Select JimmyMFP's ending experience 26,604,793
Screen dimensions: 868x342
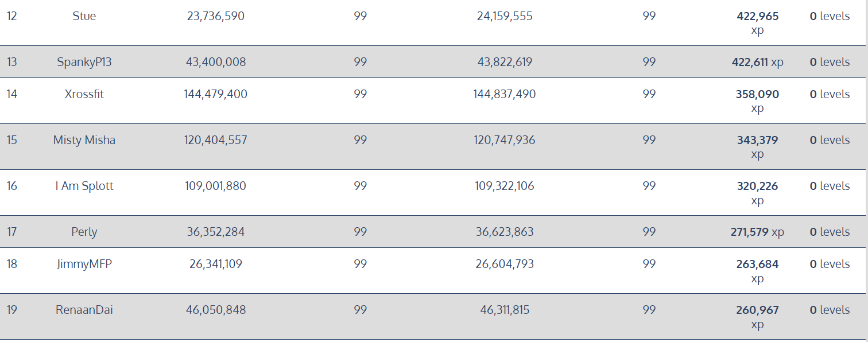click(505, 264)
